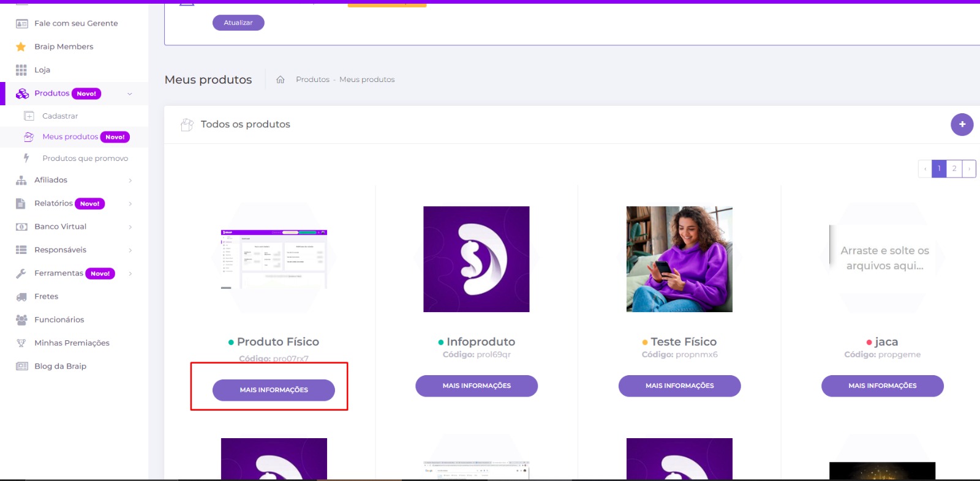The image size is (980, 481).
Task: Click the Produtos boxes icon
Action: (x=22, y=94)
